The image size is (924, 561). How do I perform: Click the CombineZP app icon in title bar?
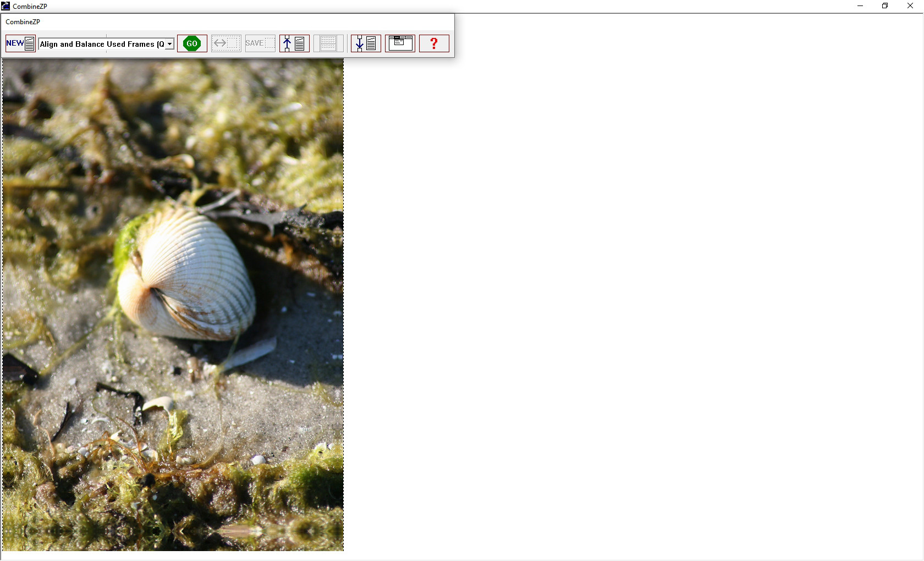(x=5, y=6)
